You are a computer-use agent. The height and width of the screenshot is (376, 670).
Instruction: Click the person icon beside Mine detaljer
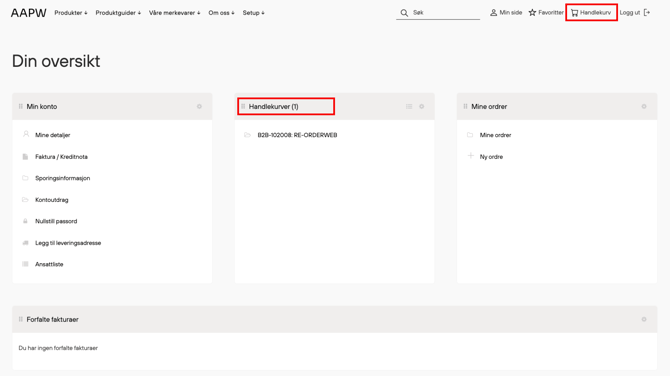(x=26, y=134)
